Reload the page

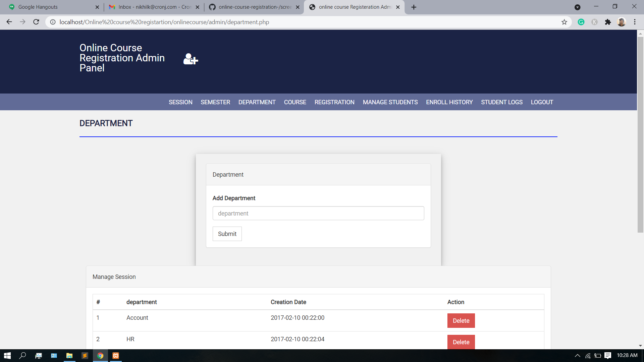tap(36, 22)
